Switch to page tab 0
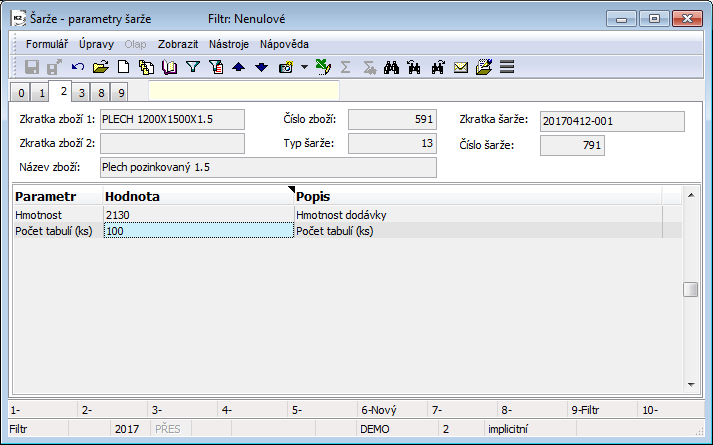The height and width of the screenshot is (445, 713). pyautogui.click(x=21, y=93)
